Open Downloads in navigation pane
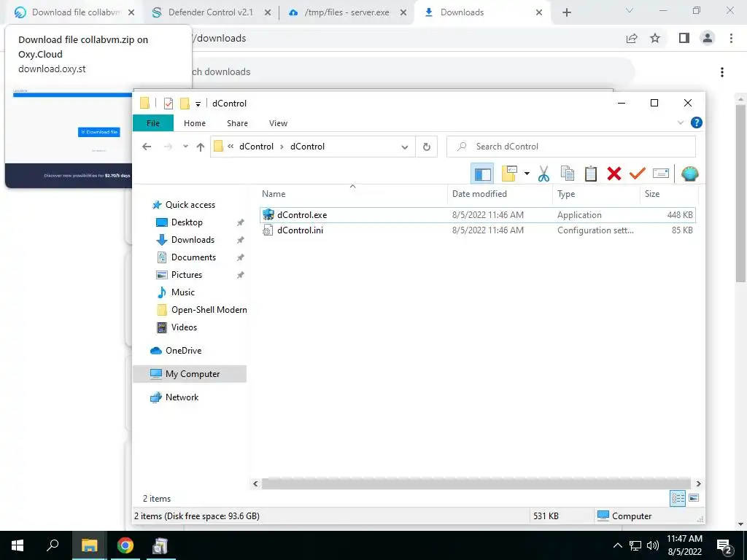The height and width of the screenshot is (560, 747). [x=193, y=240]
